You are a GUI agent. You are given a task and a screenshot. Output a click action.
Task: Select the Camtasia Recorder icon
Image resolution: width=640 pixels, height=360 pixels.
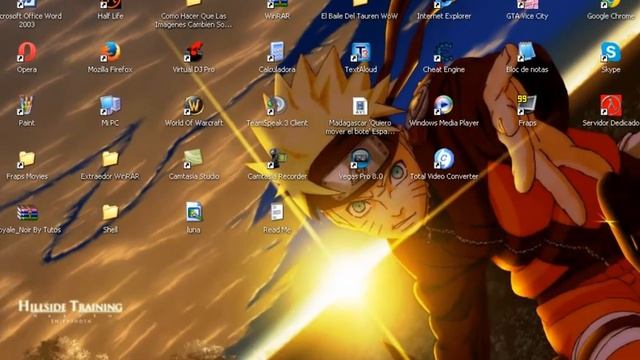[277, 159]
